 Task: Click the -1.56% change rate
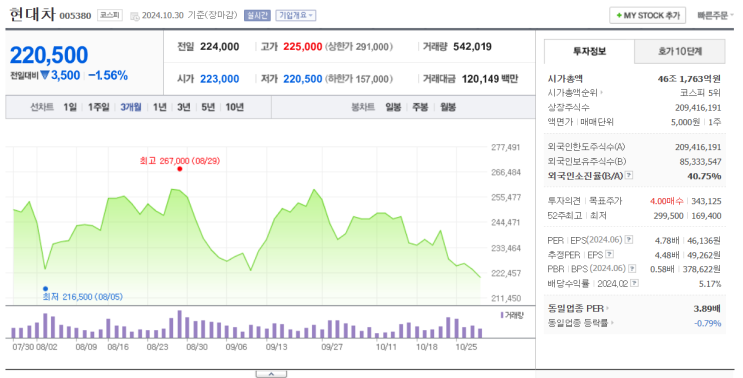coord(108,75)
